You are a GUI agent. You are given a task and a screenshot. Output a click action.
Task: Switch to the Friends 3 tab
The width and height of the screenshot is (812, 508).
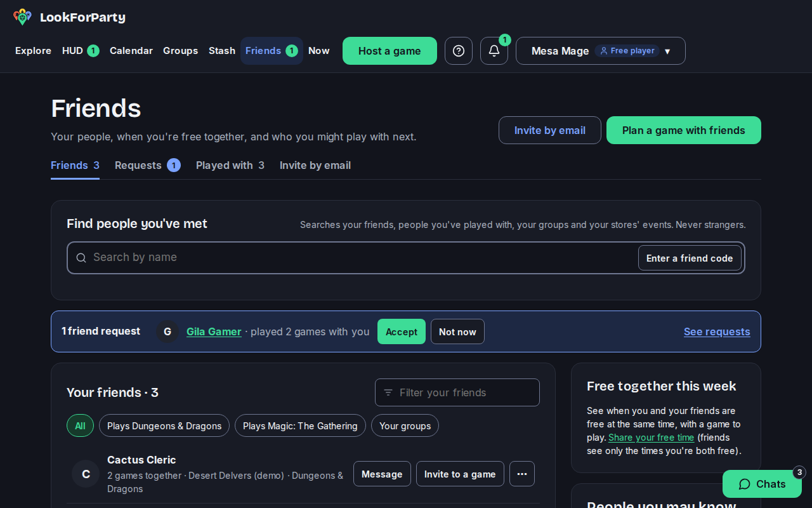coord(75,165)
